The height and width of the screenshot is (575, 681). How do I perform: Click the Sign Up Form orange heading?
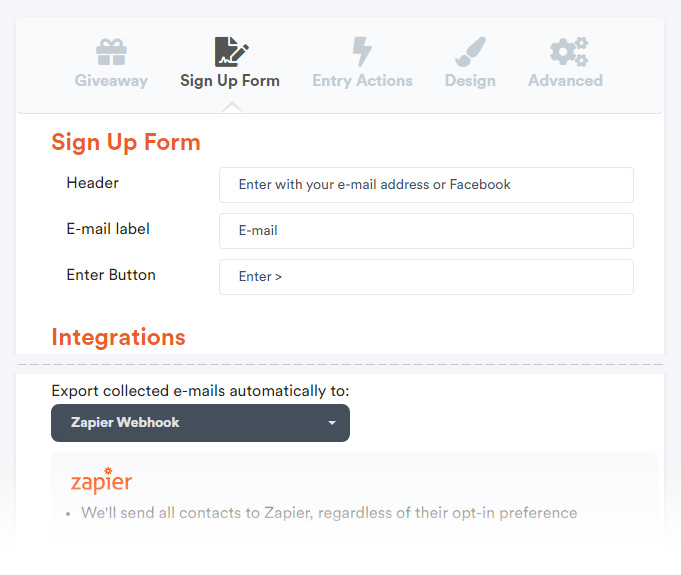126,142
